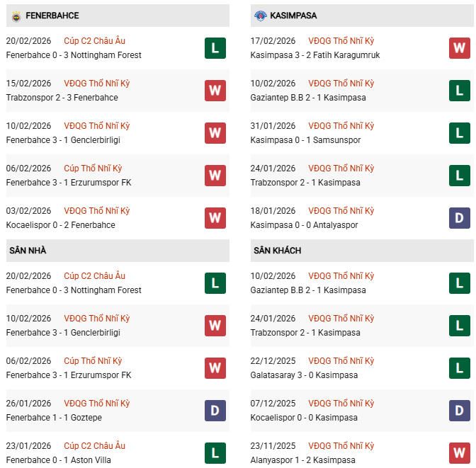Open VĐQG Thổ Nhĩ Kỳ link dated 15/02/2026
The width and height of the screenshot is (476, 468).
tap(97, 84)
